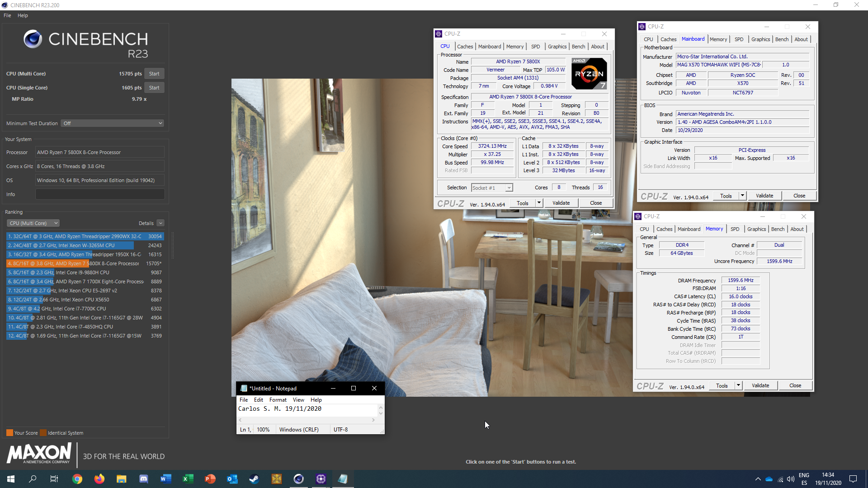Open Notepad View menu

coord(298,400)
